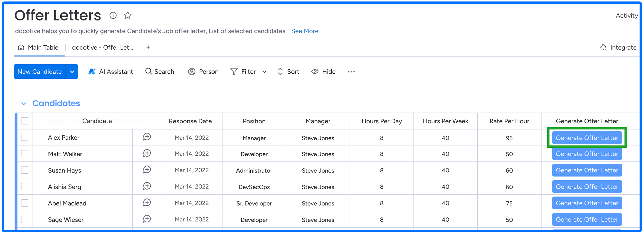The width and height of the screenshot is (644, 234).
Task: Switch to docotive - Offer Let... tab
Action: click(102, 47)
